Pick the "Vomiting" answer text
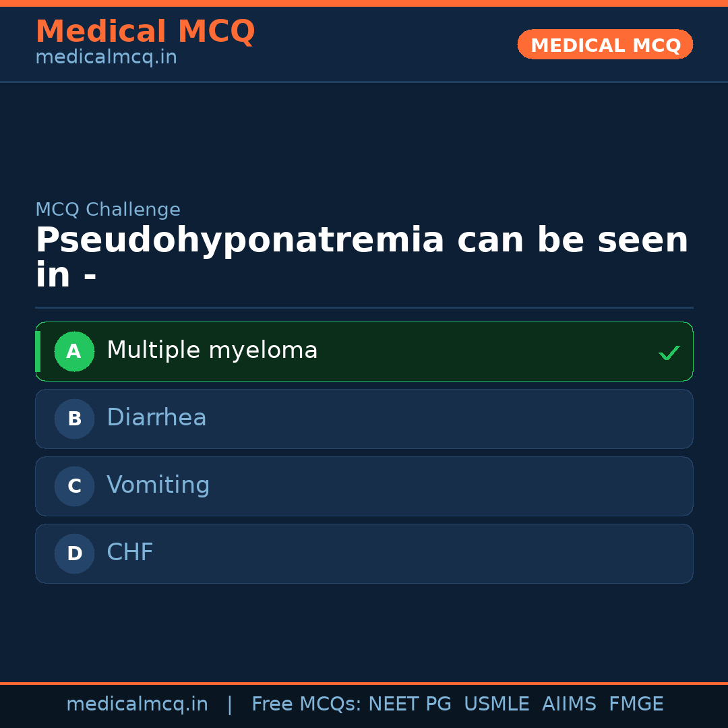Image resolution: width=728 pixels, height=728 pixels. tap(158, 485)
